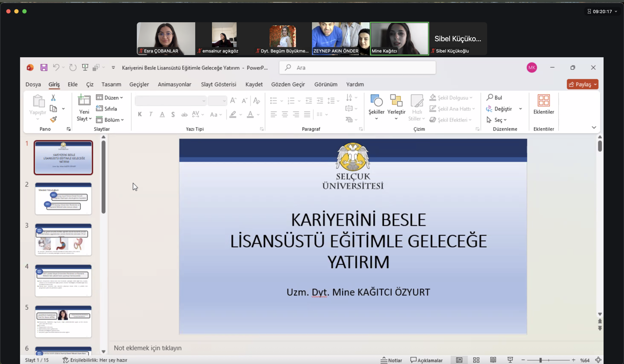Click the strikethrough icon in Yazı Tipi
The height and width of the screenshot is (364, 624).
coord(184,114)
